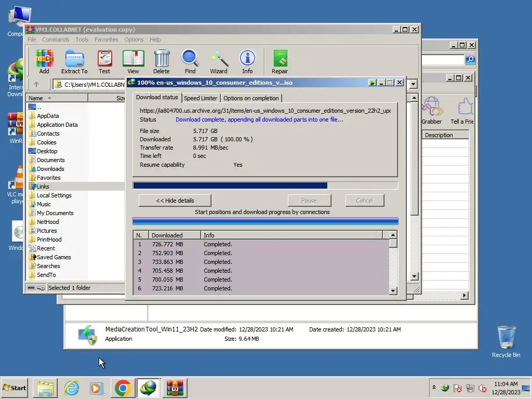The width and height of the screenshot is (532, 399).
Task: Open the Tools menu in WinRAR
Action: pyautogui.click(x=82, y=39)
